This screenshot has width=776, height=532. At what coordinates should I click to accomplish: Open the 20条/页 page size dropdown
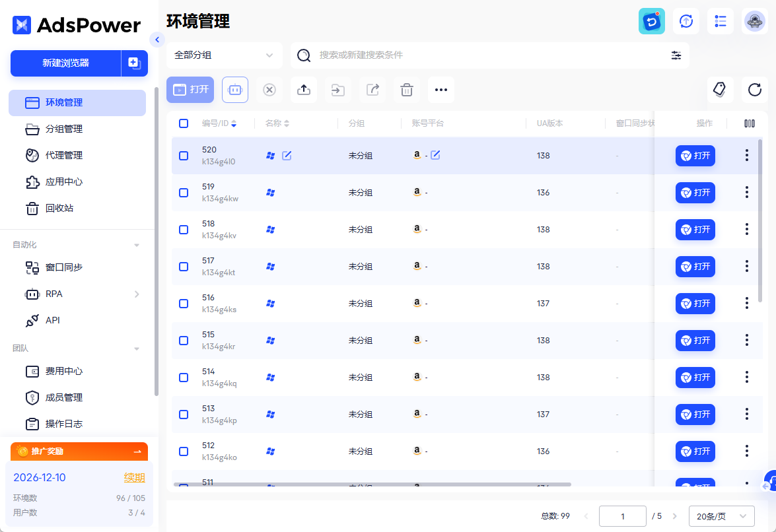721,516
